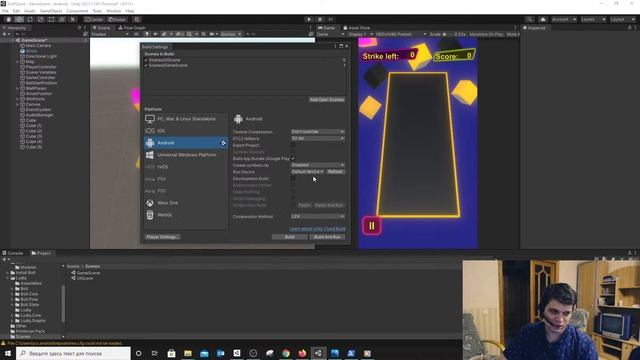Select the Move tool in Unity toolbar

pos(19,19)
